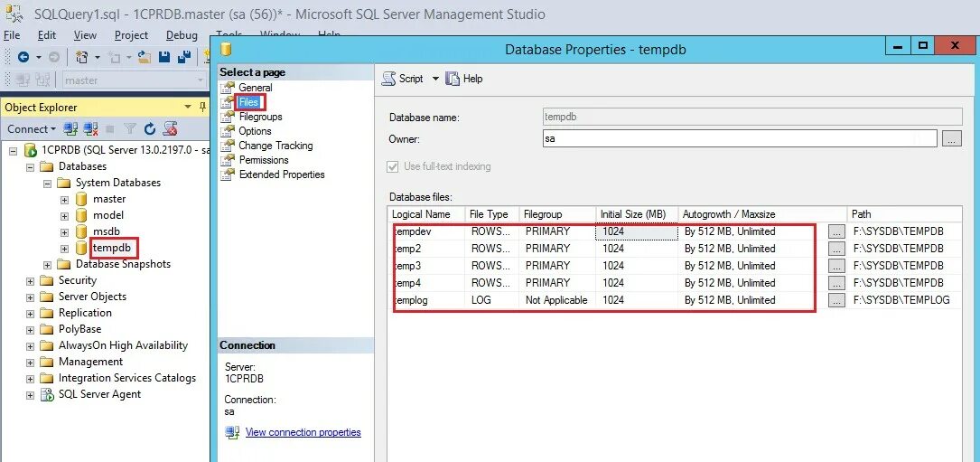Open View connection properties link

[303, 432]
